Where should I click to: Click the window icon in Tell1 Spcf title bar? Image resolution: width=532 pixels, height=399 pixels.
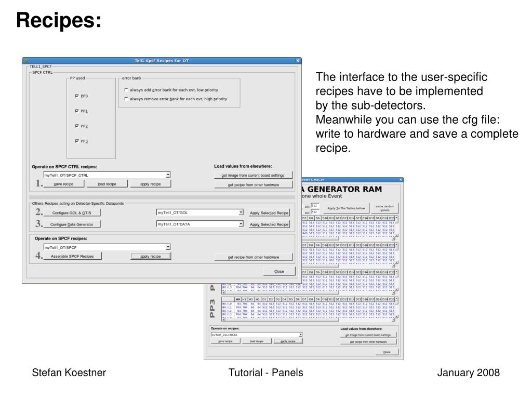pos(26,61)
